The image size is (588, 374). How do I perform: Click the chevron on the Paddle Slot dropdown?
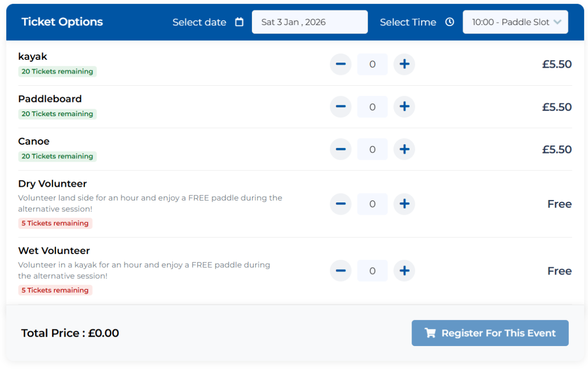tap(557, 22)
